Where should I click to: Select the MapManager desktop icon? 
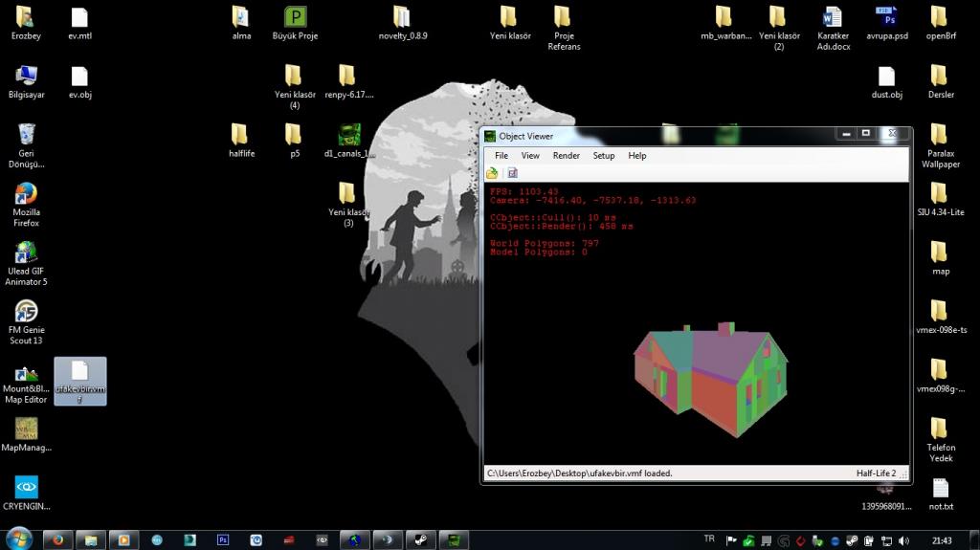pyautogui.click(x=26, y=434)
